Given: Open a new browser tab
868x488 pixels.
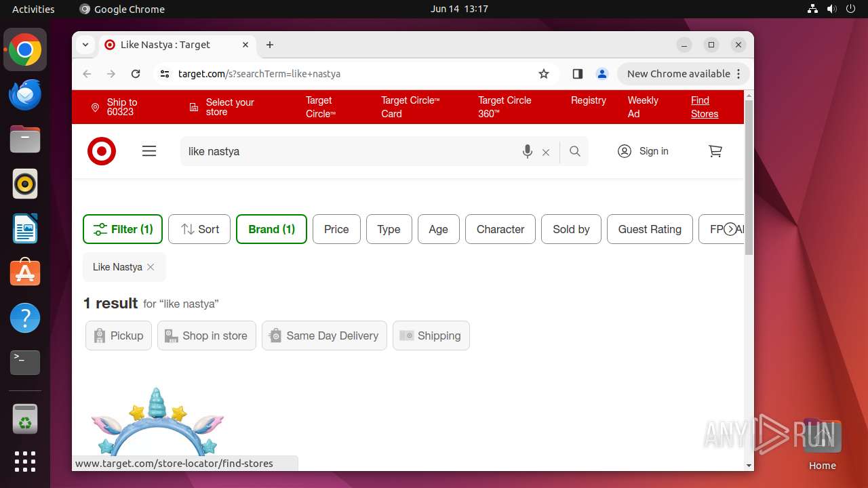Looking at the screenshot, I should click(x=270, y=45).
